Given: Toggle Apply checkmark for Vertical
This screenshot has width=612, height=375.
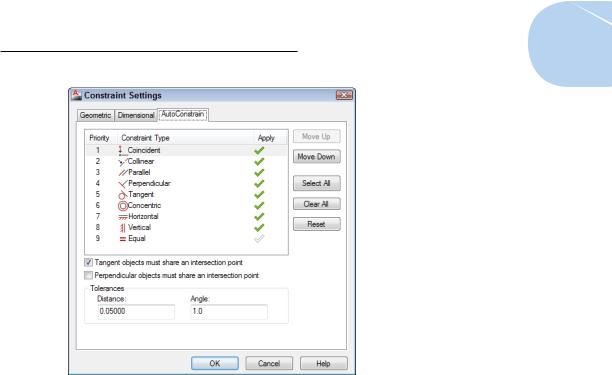Looking at the screenshot, I should click(259, 227).
